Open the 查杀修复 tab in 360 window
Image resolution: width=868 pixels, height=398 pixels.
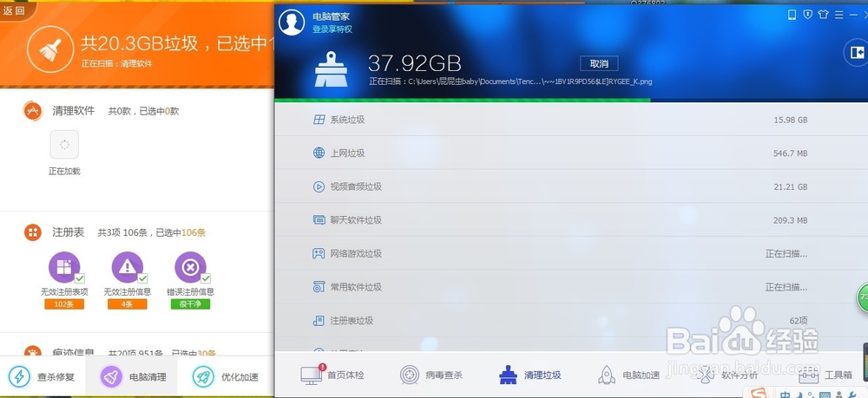(x=43, y=377)
